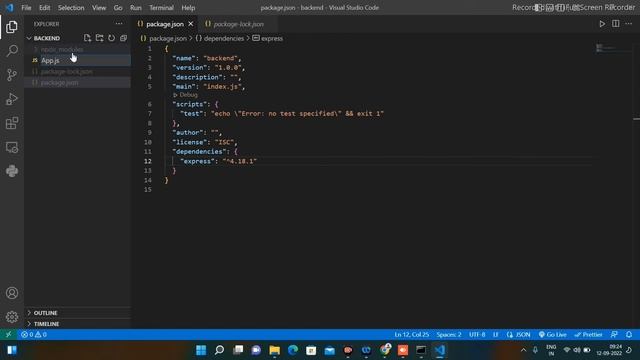This screenshot has height=360, width=640.
Task: Open Explorer views and more actions menu
Action: 119,24
